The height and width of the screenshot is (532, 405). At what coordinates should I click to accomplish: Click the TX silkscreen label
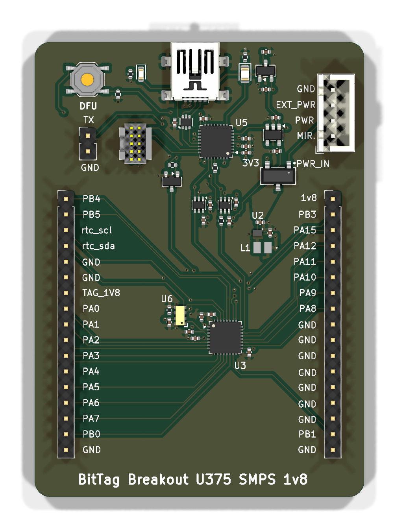coord(89,120)
